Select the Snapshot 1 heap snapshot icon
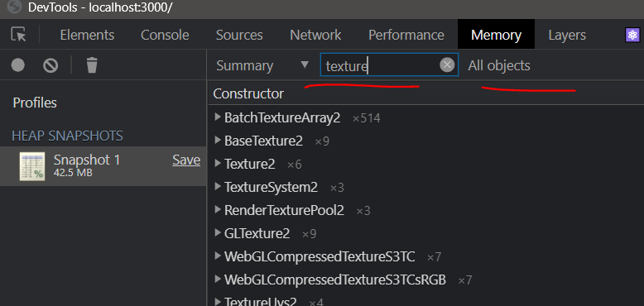The width and height of the screenshot is (644, 306). 32,166
